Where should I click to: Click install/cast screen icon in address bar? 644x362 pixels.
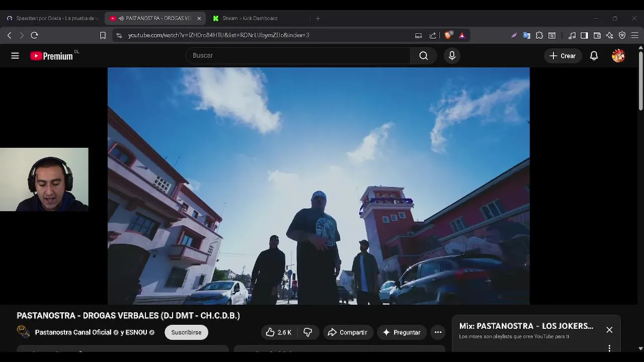point(418,35)
